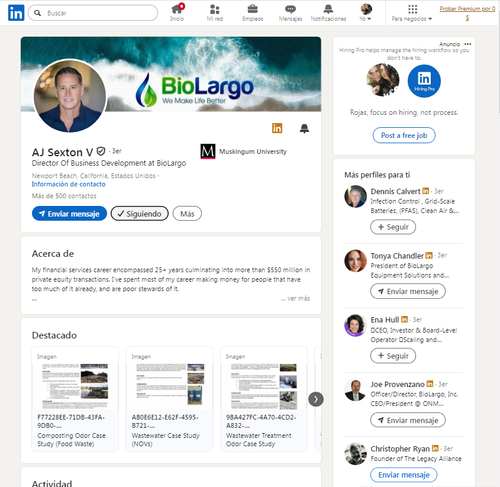Follow Dennis Calvert with Seguir
The image size is (500, 487).
tap(393, 227)
